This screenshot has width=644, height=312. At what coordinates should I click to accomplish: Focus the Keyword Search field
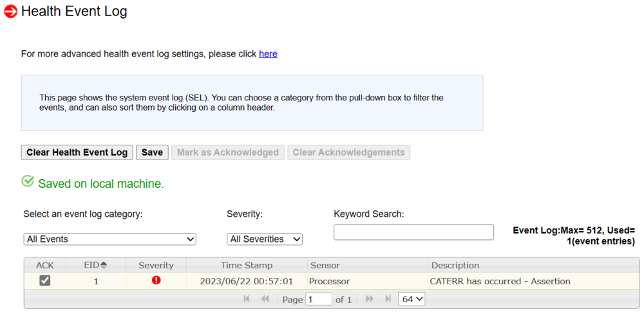(413, 232)
